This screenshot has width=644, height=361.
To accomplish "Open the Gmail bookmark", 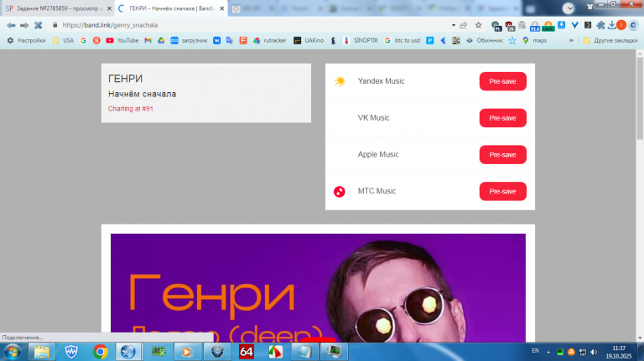I will (x=148, y=40).
